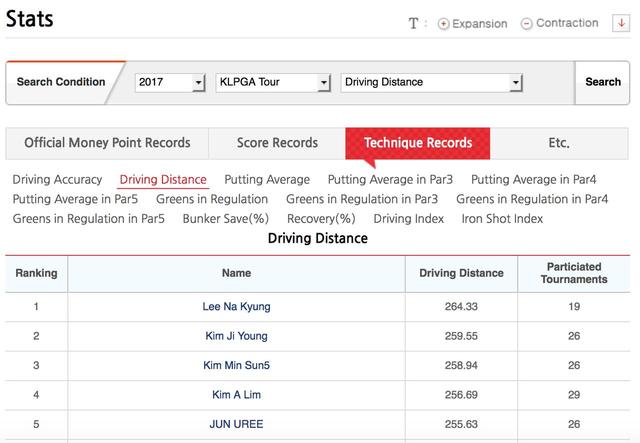Click the Expansion text label
This screenshot has width=640, height=443.
[480, 24]
